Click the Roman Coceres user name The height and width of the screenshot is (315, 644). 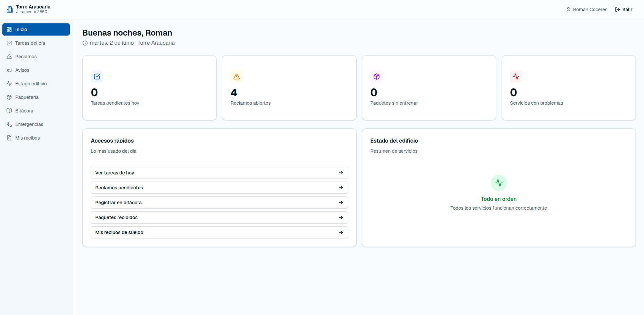(x=590, y=9)
